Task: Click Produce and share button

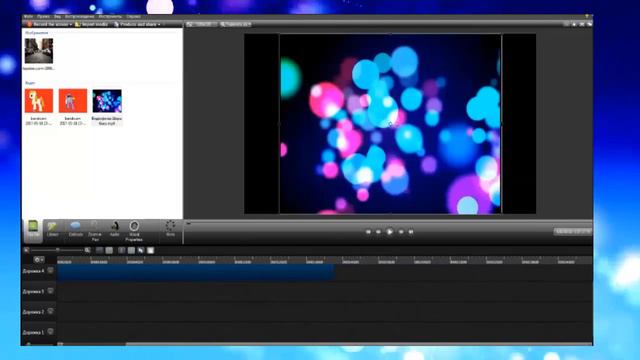Action: coord(136,24)
